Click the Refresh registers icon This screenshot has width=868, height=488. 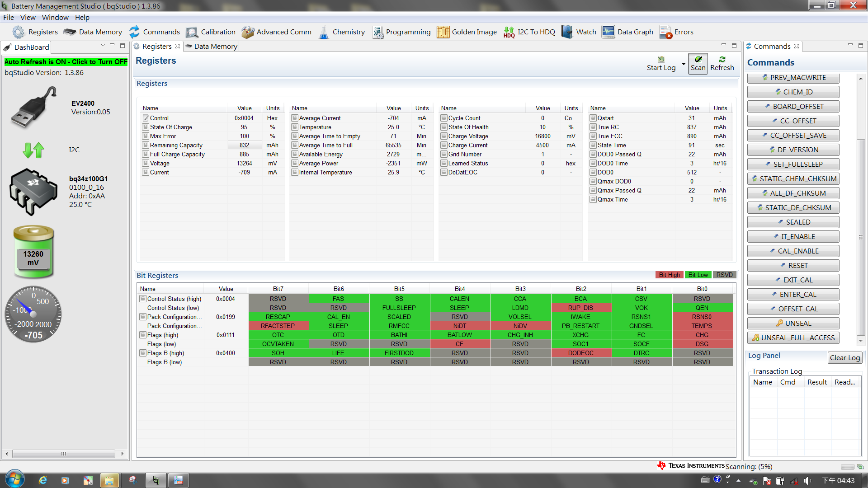[722, 59]
